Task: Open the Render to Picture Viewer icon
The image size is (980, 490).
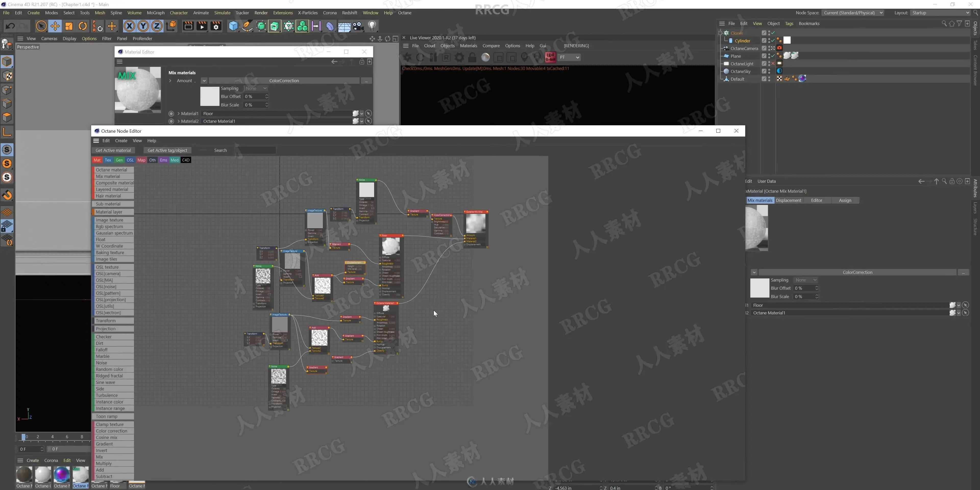Action: point(202,26)
